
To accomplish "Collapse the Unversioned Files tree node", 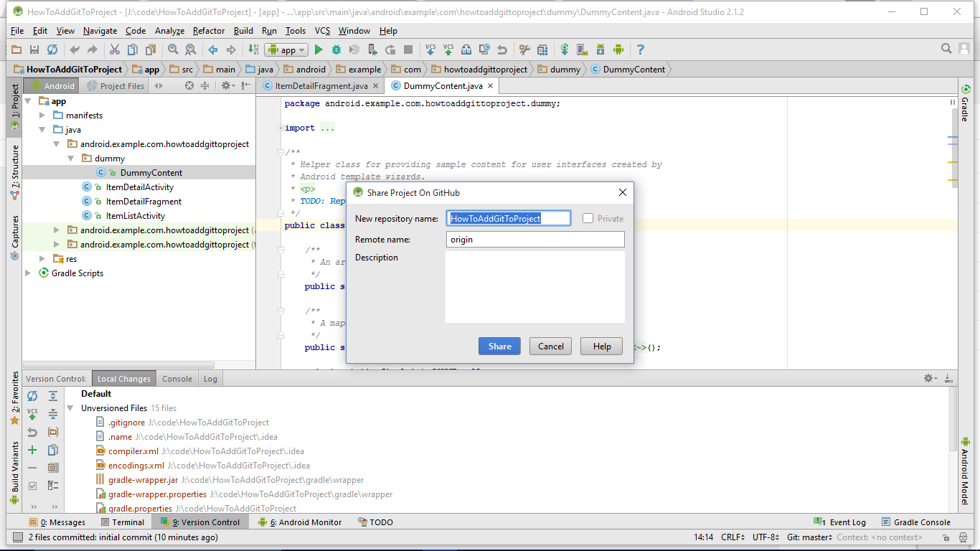I will pos(70,408).
